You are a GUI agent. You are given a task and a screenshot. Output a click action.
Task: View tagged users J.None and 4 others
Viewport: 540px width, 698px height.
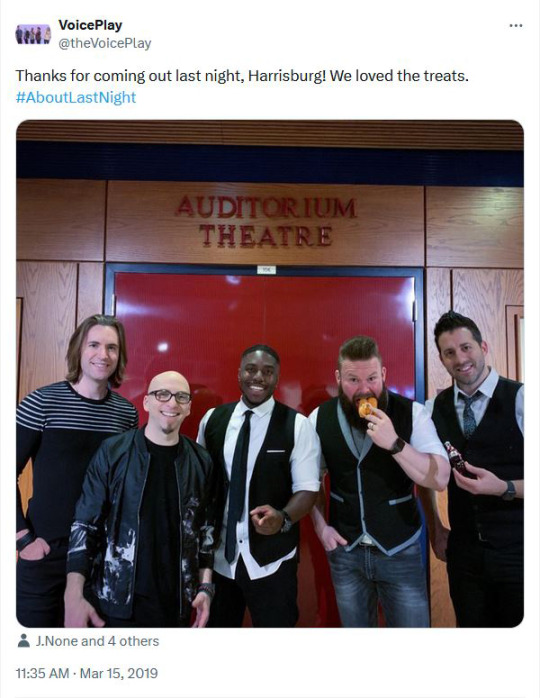tap(97, 641)
